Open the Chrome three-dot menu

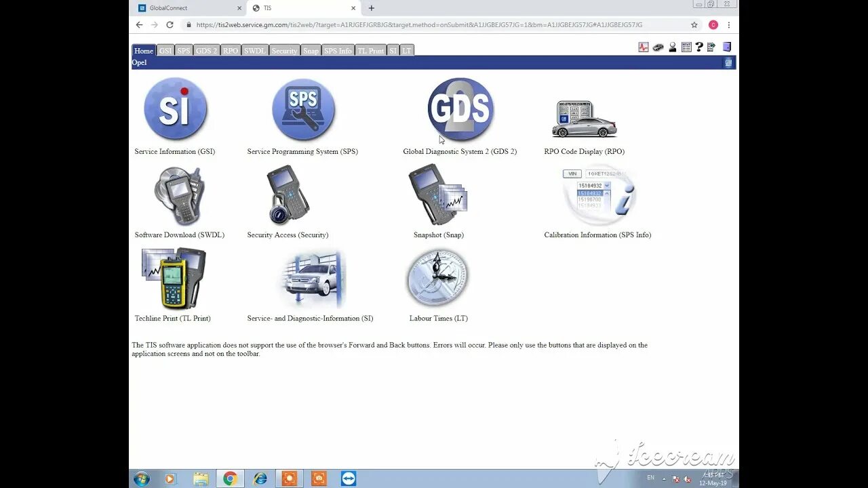click(x=729, y=25)
